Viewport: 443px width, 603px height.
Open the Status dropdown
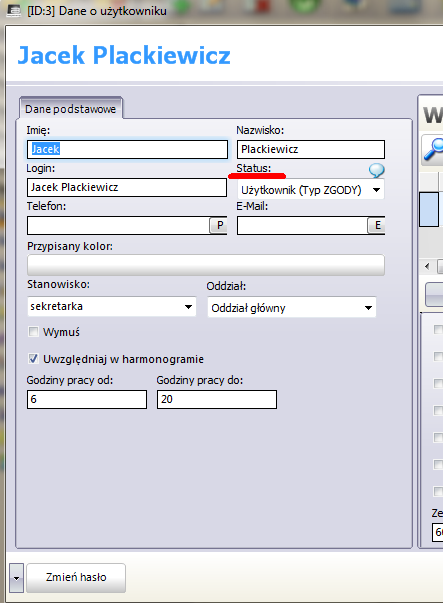(311, 190)
